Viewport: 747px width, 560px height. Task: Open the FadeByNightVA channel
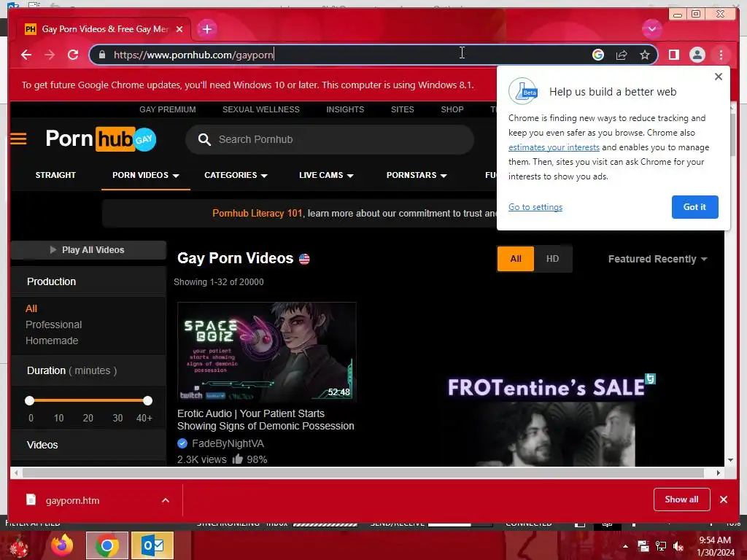(228, 444)
